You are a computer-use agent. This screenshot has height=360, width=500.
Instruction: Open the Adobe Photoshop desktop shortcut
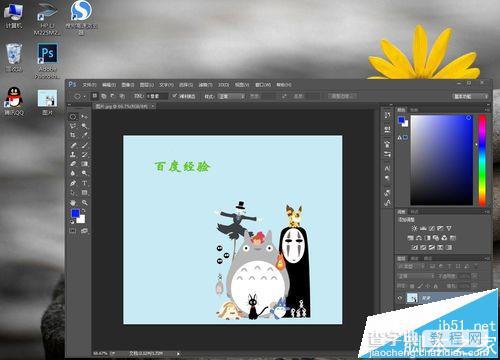pyautogui.click(x=47, y=61)
